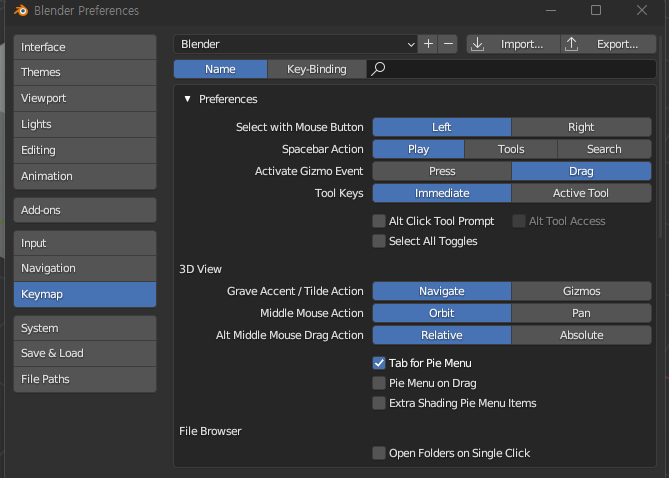Screen dimensions: 669x478
Task: Collapse the Preferences section triangle
Action: [x=187, y=99]
